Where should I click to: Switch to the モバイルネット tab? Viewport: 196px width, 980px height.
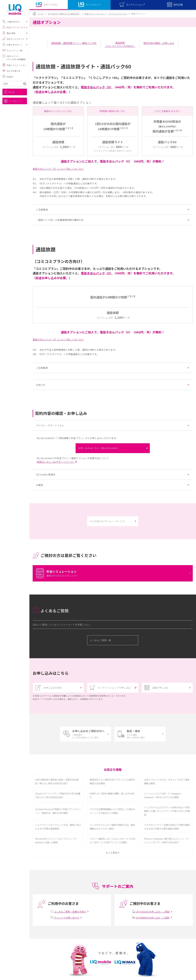pyautogui.click(x=89, y=5)
